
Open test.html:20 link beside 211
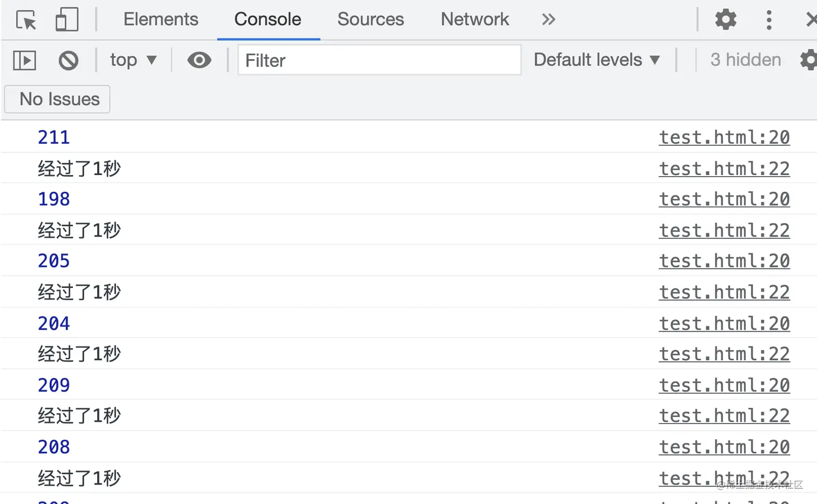tap(724, 138)
